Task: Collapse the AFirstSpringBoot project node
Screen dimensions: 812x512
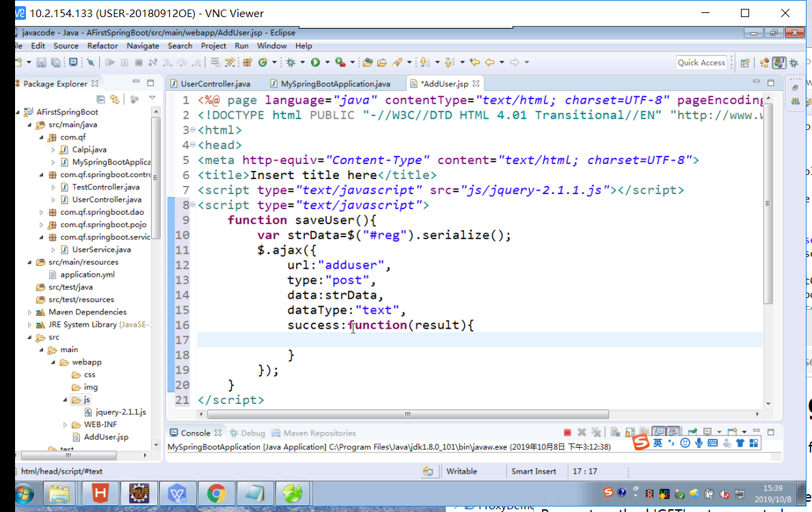Action: (x=18, y=112)
